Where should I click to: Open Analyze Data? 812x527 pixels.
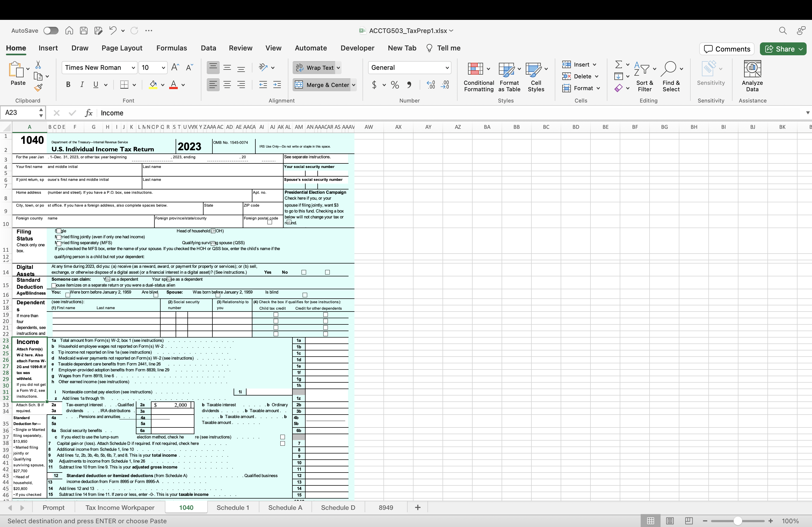coord(752,76)
